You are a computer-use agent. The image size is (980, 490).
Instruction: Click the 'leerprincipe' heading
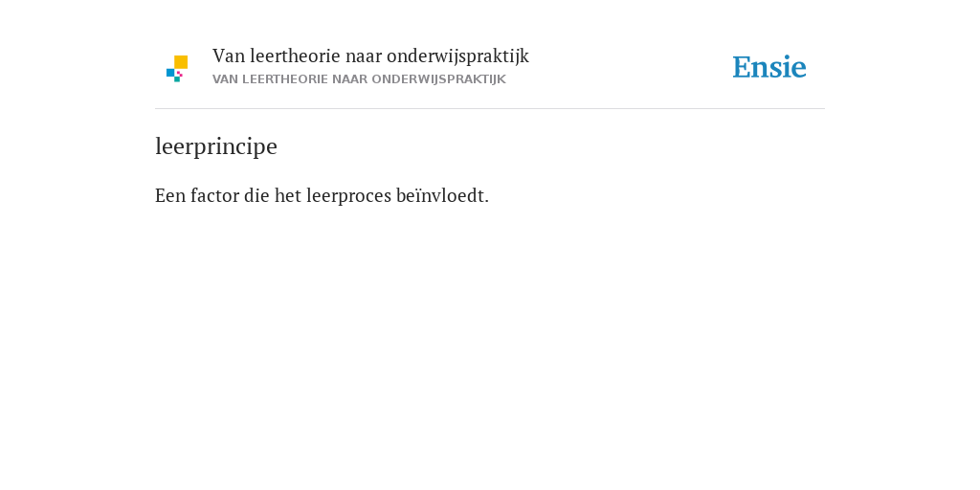(216, 146)
